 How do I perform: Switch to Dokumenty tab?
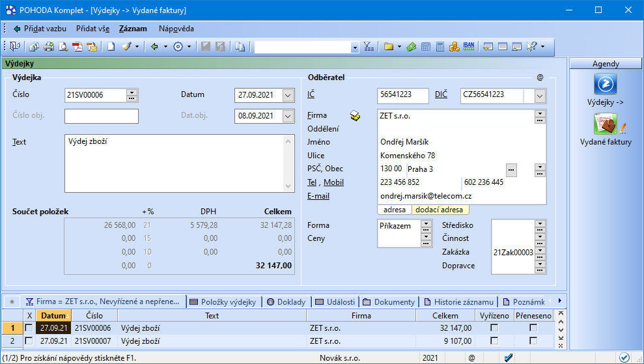(389, 302)
